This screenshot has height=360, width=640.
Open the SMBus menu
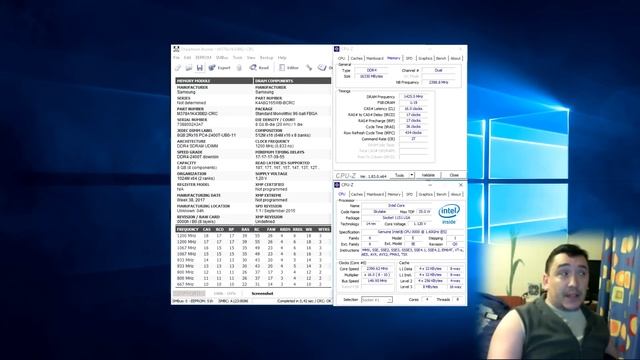222,58
